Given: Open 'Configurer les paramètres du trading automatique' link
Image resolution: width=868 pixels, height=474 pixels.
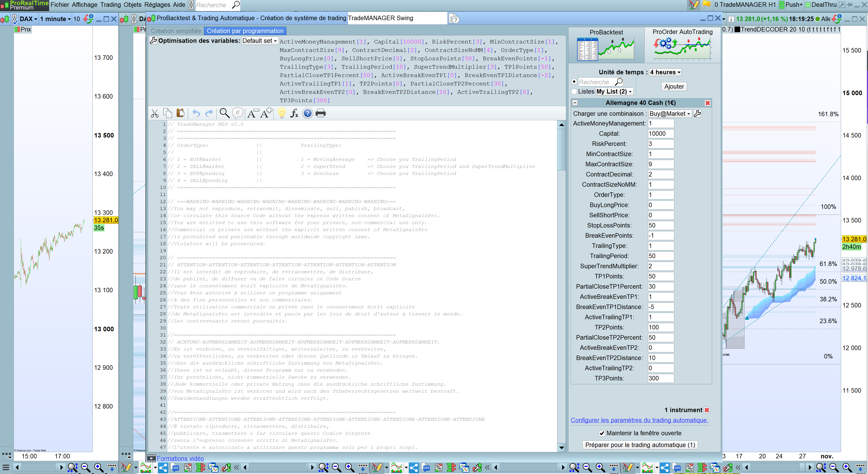Looking at the screenshot, I should [639, 421].
